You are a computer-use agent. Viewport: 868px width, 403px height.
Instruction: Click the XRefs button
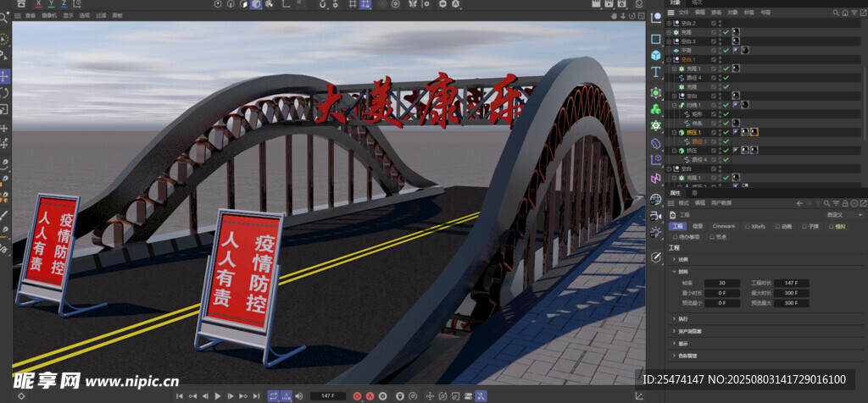pyautogui.click(x=755, y=226)
